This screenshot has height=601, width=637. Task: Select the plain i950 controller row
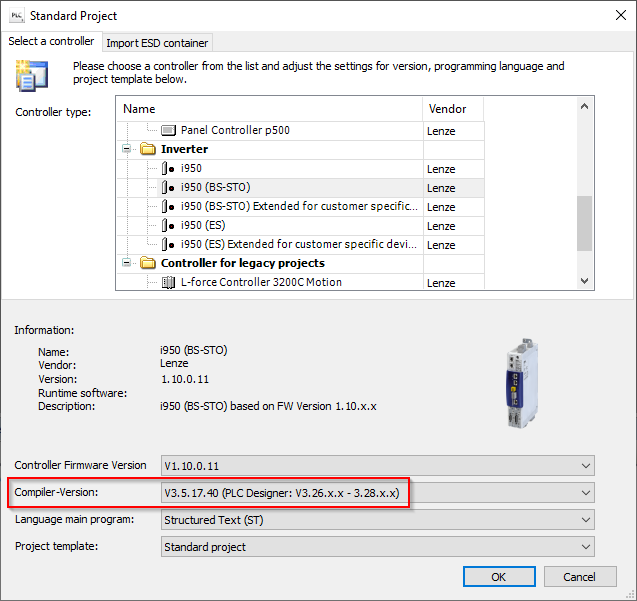pos(301,168)
